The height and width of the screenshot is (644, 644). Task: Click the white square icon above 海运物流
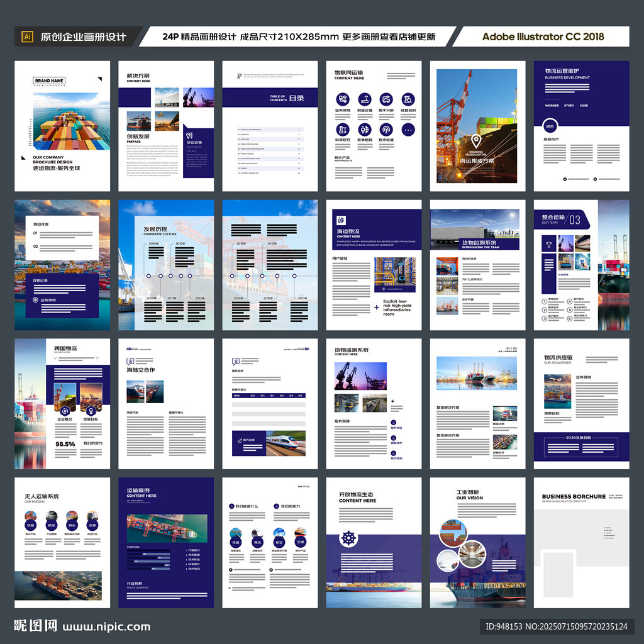click(341, 220)
